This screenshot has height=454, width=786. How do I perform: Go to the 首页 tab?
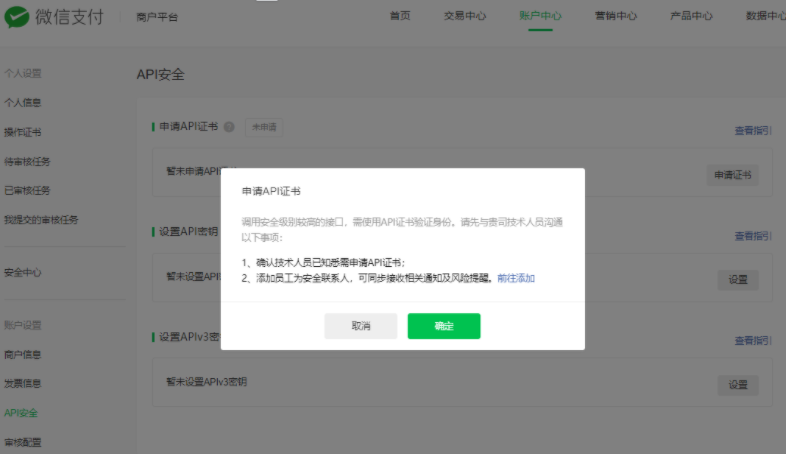[399, 16]
